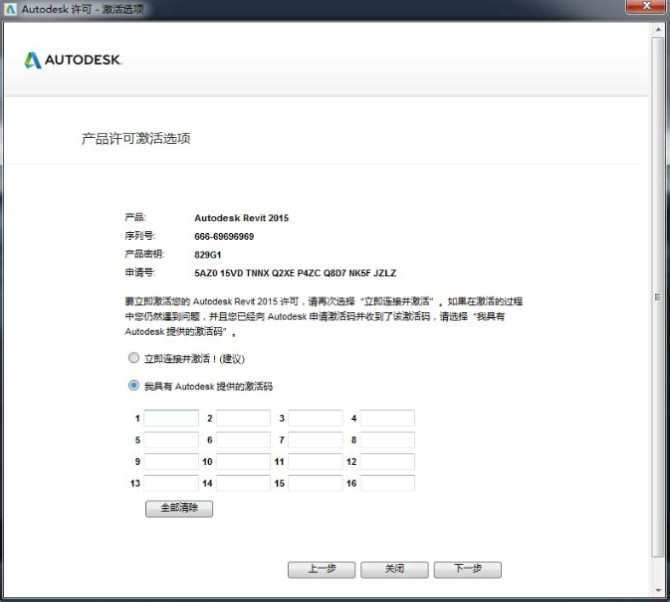Click the 关闭 close button
Viewport: 670px width, 602px height.
(x=394, y=570)
